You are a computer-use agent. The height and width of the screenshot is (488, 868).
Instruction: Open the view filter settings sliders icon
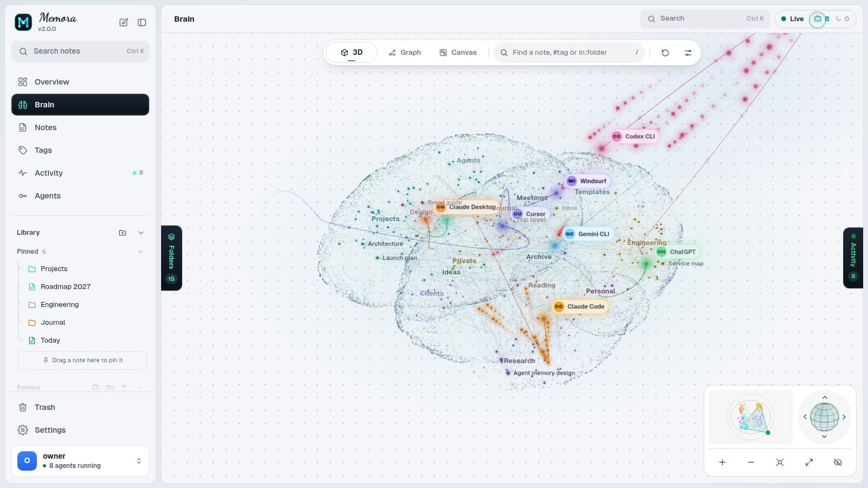tap(688, 53)
